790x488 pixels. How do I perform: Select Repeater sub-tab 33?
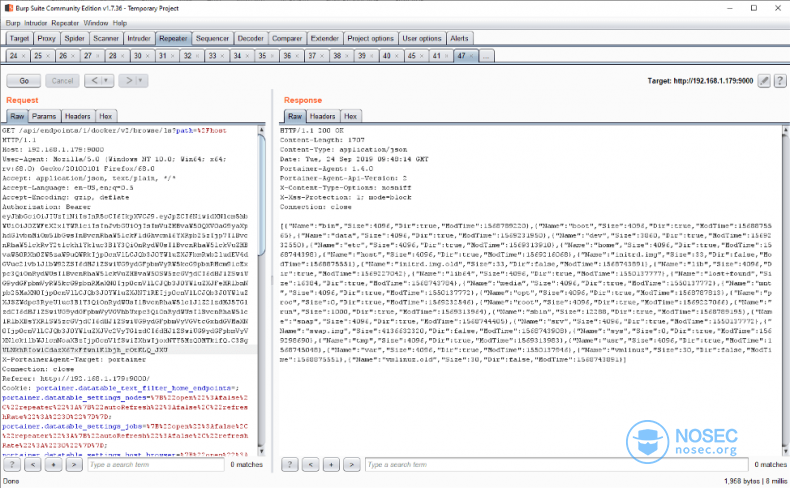pyautogui.click(x=213, y=56)
